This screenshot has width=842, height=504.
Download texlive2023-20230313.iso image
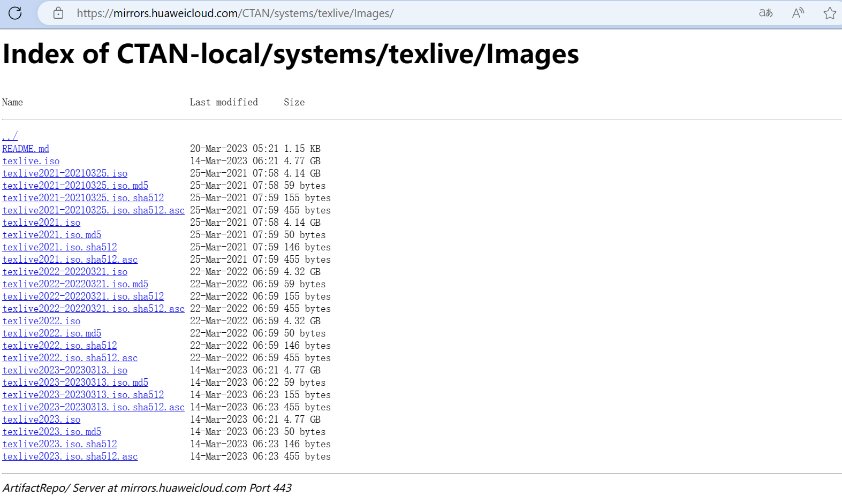(x=65, y=370)
